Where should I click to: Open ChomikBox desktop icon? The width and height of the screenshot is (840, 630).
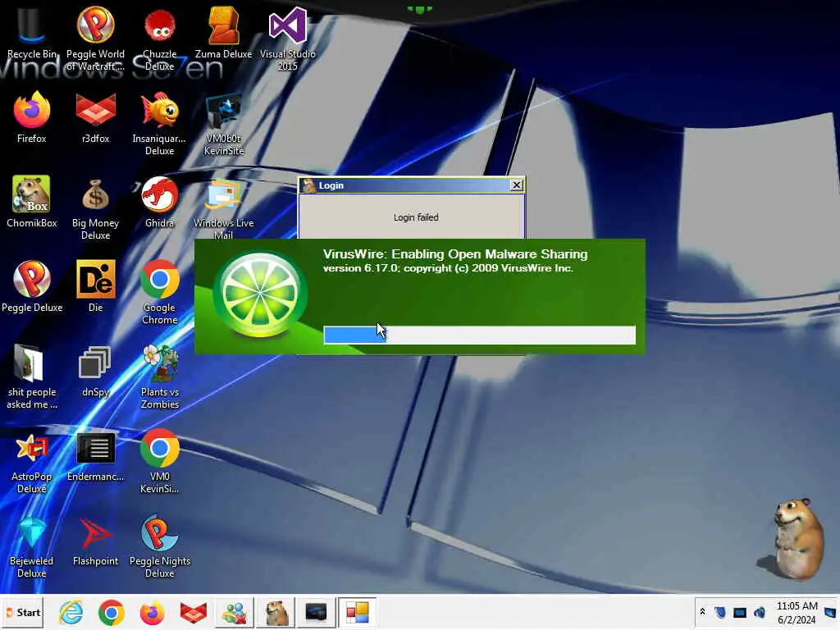tap(32, 202)
